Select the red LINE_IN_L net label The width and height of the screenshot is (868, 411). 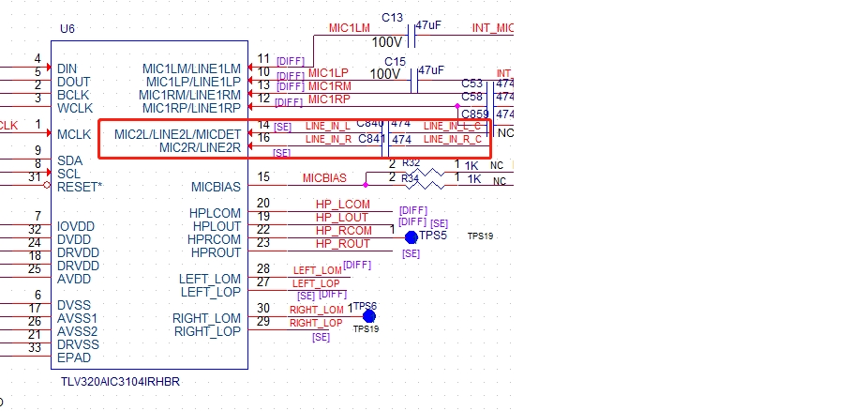[x=328, y=127]
